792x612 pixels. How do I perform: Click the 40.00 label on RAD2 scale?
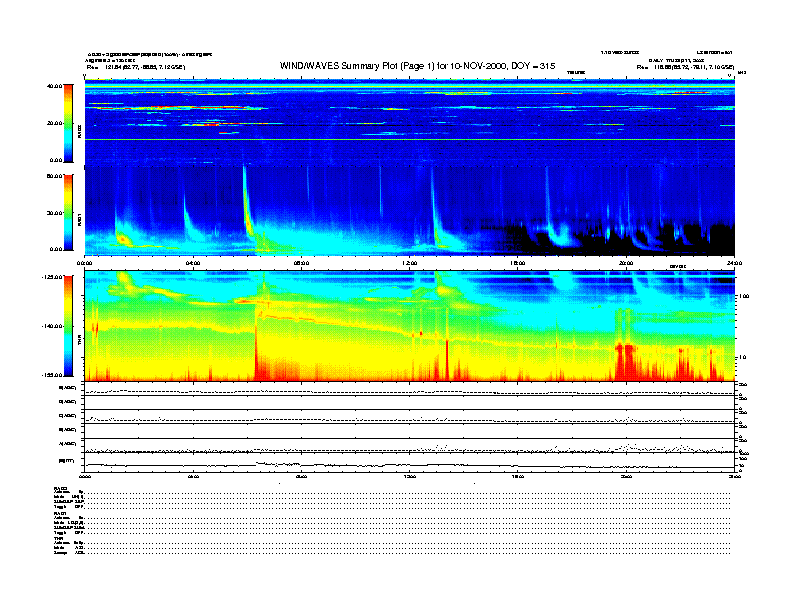point(54,86)
